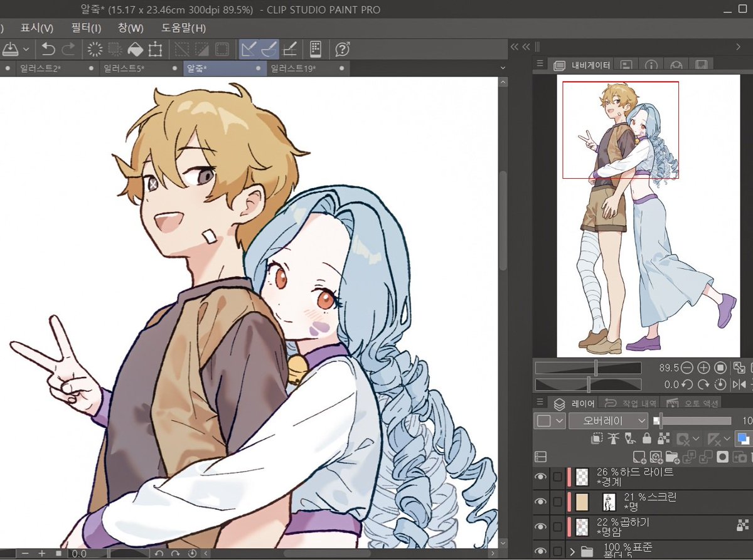Click the Create layer mask icon
753x560 pixels.
point(723,457)
